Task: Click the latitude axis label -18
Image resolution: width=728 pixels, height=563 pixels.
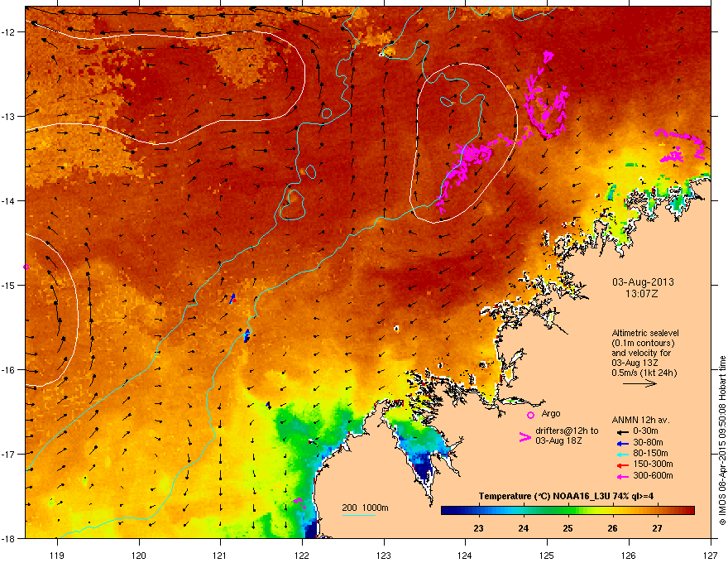Action: coord(8,538)
